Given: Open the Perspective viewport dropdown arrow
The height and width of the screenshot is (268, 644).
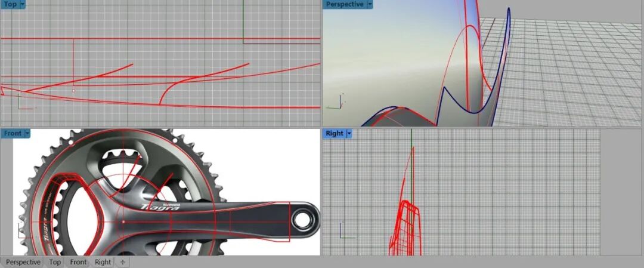Looking at the screenshot, I should coord(370,5).
